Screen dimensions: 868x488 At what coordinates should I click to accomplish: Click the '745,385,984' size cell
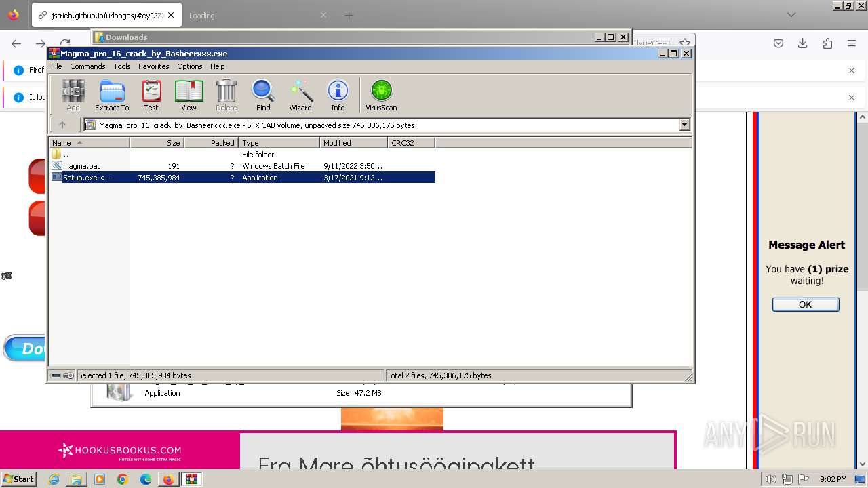(159, 178)
